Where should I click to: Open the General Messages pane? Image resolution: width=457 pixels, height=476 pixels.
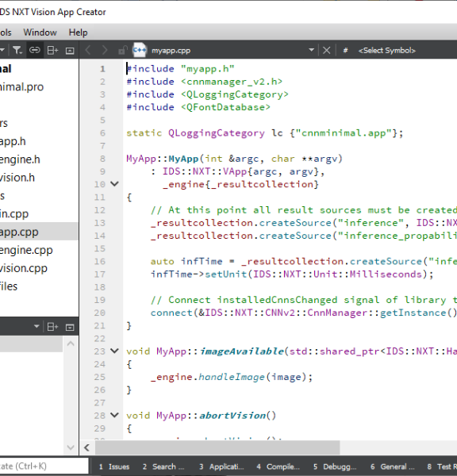392,466
